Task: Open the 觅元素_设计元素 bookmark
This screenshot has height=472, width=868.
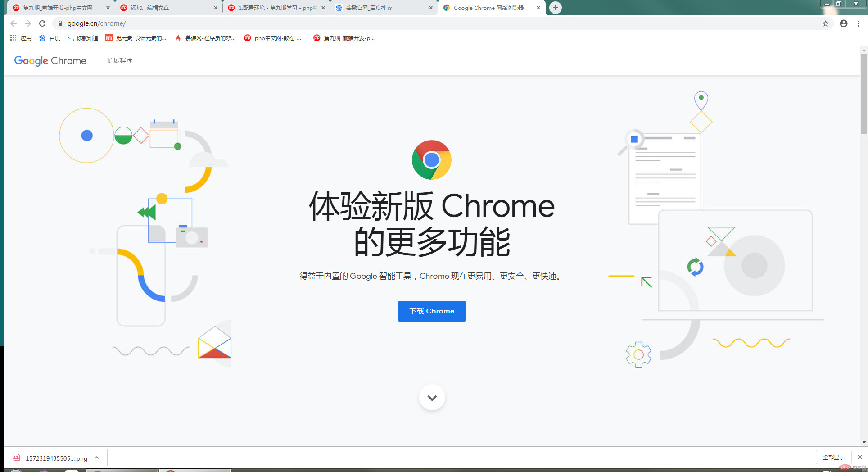Action: [136, 38]
